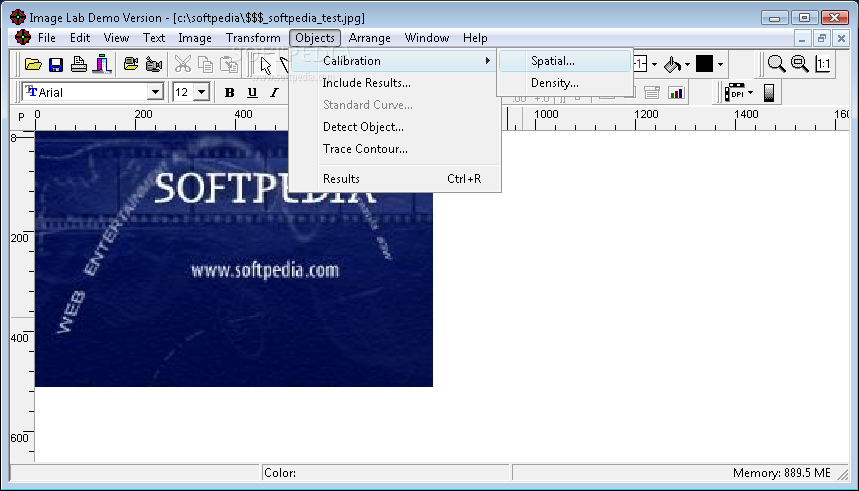Open an image file with the folder icon
859x491 pixels.
[x=33, y=64]
